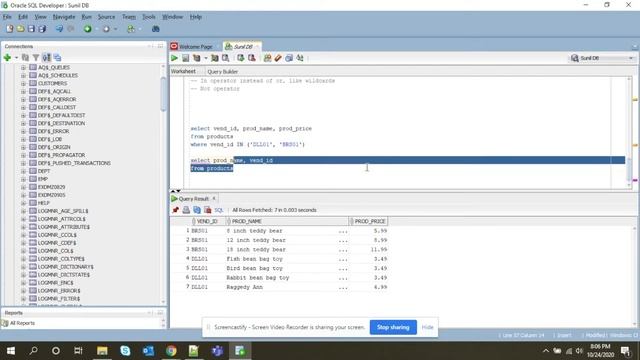Screen dimensions: 640x360
Task: Click the green Back navigation icon
Action: [x=87, y=29]
